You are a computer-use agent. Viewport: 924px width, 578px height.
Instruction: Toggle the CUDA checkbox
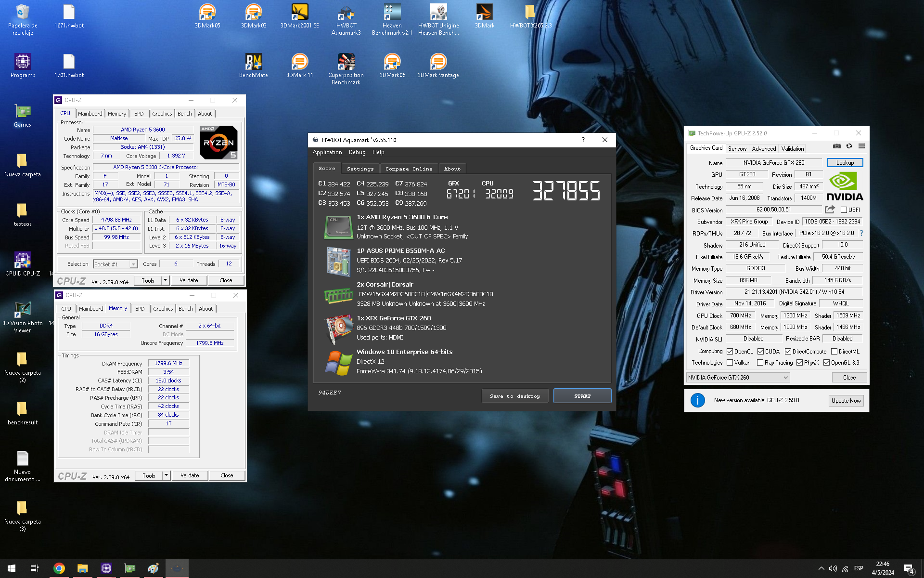pos(760,352)
